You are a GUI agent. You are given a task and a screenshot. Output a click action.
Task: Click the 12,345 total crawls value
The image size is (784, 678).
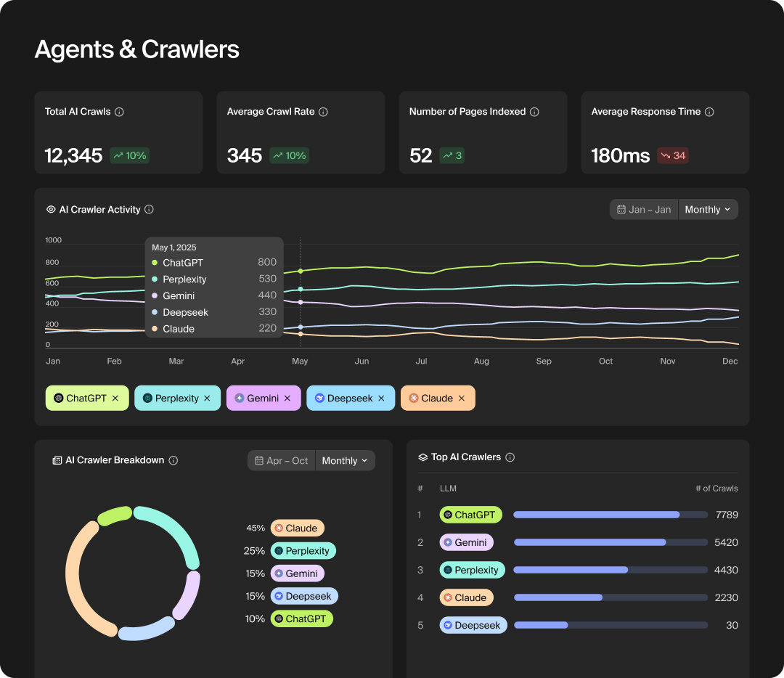pos(73,155)
